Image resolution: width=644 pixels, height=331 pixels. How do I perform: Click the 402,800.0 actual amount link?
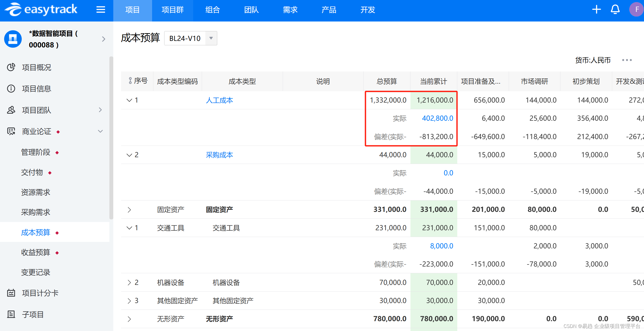click(437, 118)
